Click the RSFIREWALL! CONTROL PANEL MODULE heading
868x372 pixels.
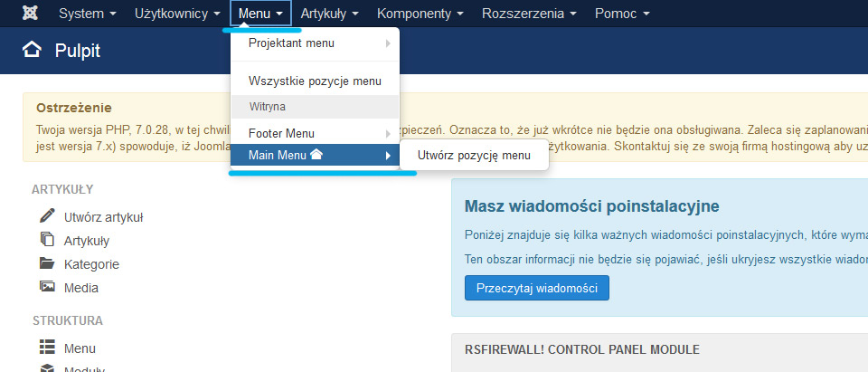click(582, 349)
